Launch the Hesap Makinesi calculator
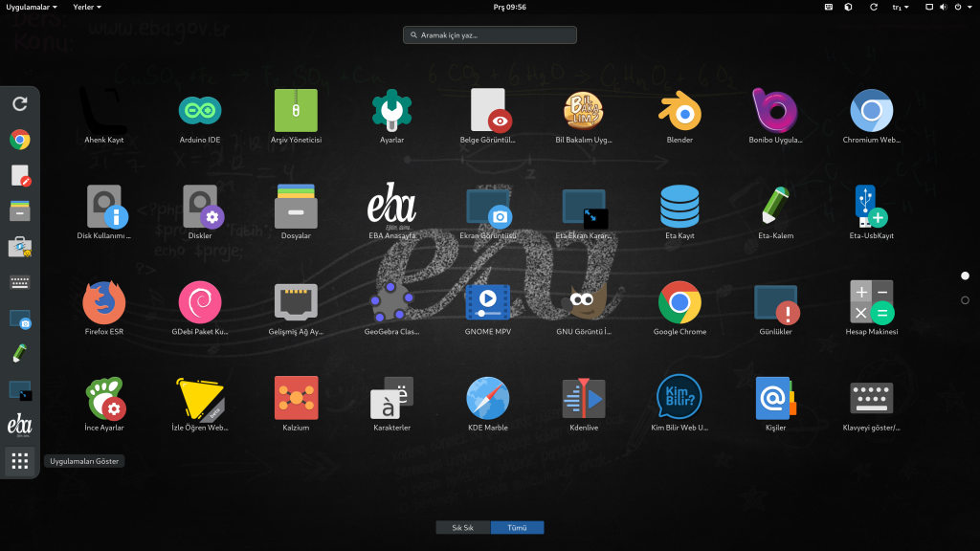Screen dimensions: 980x551 871,308
